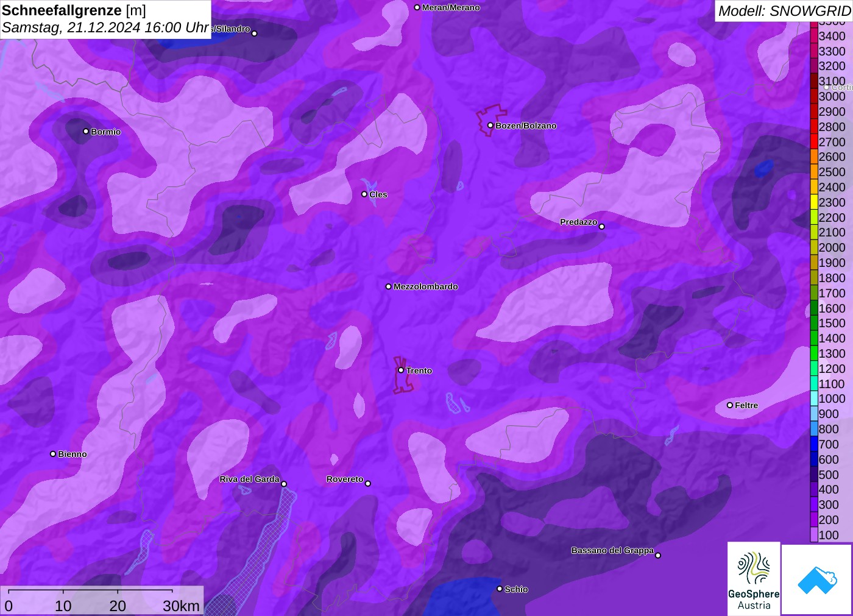
Task: Click the Bozen/Bolzano label text
Action: 526,126
